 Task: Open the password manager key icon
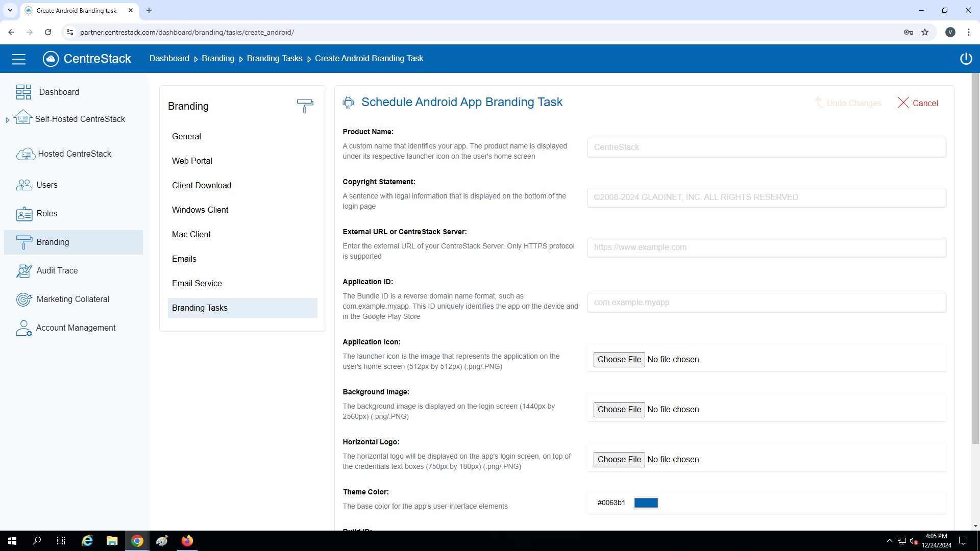coord(909,32)
